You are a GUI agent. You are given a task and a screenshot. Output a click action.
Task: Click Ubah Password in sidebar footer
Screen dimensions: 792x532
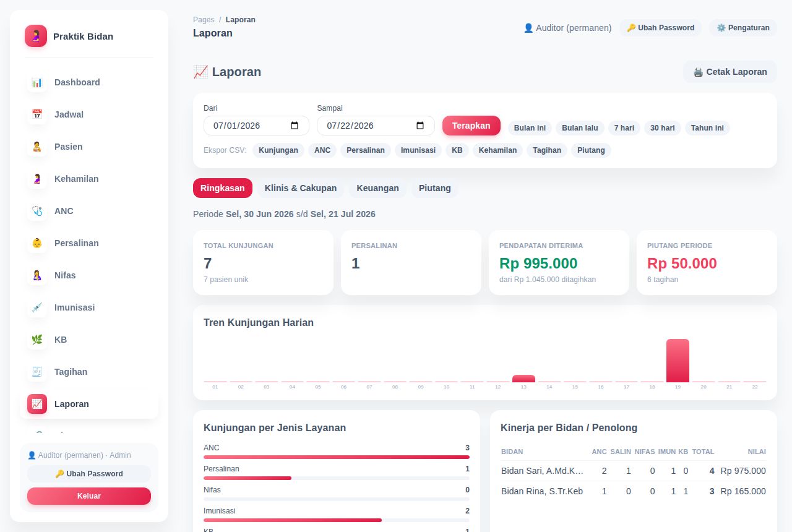click(x=89, y=474)
